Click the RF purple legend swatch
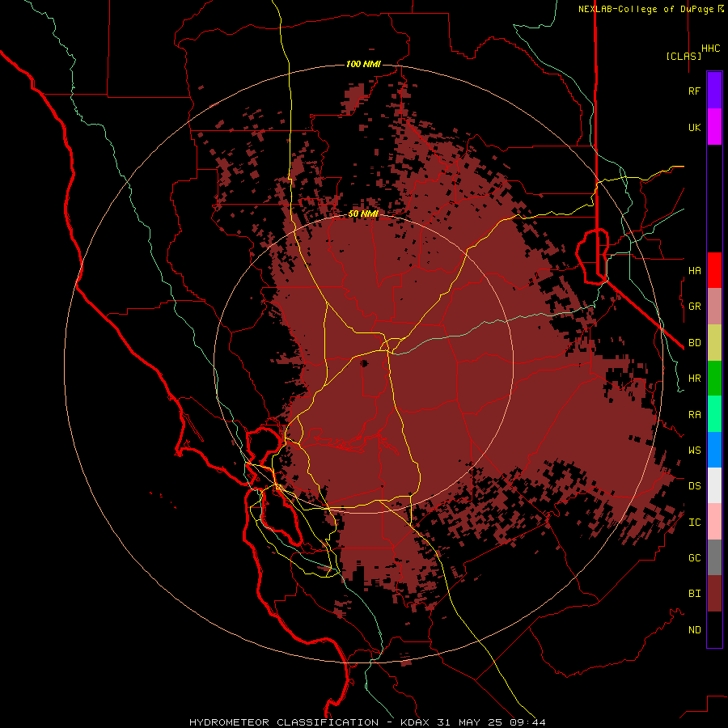 click(714, 91)
